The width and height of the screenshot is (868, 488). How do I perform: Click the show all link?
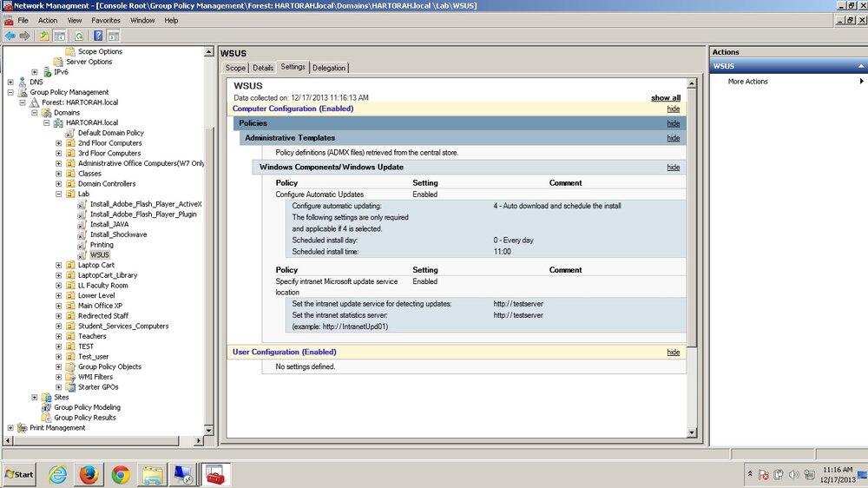[x=666, y=97]
